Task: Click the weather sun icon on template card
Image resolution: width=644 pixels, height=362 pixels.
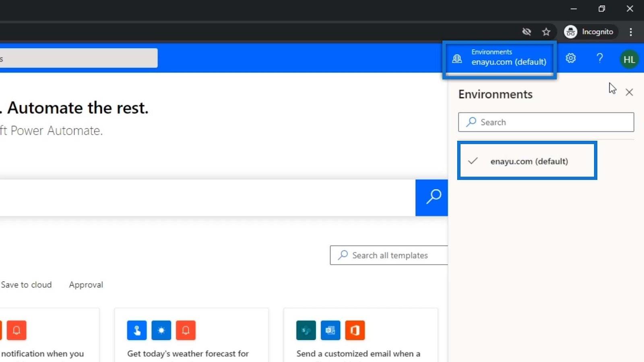Action: click(161, 330)
